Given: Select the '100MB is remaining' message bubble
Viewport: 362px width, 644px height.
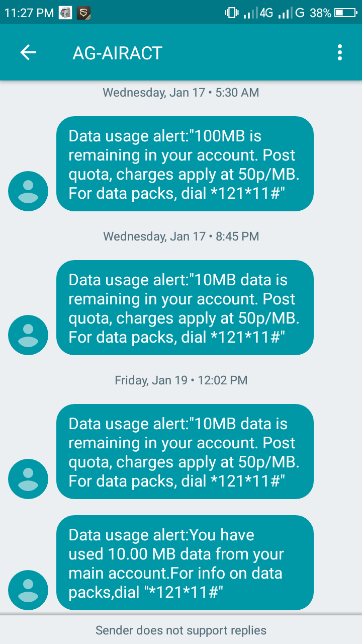Looking at the screenshot, I should 185,164.
